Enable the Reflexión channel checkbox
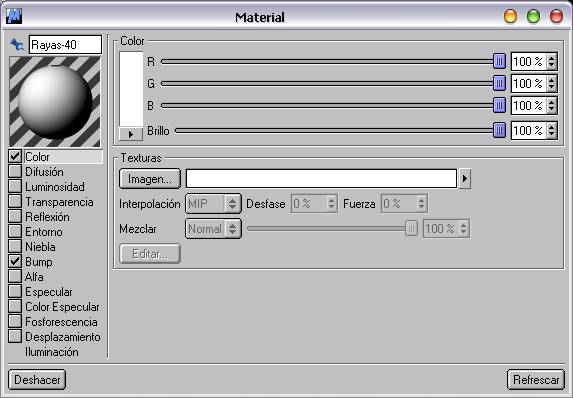This screenshot has height=398, width=573. 15,216
